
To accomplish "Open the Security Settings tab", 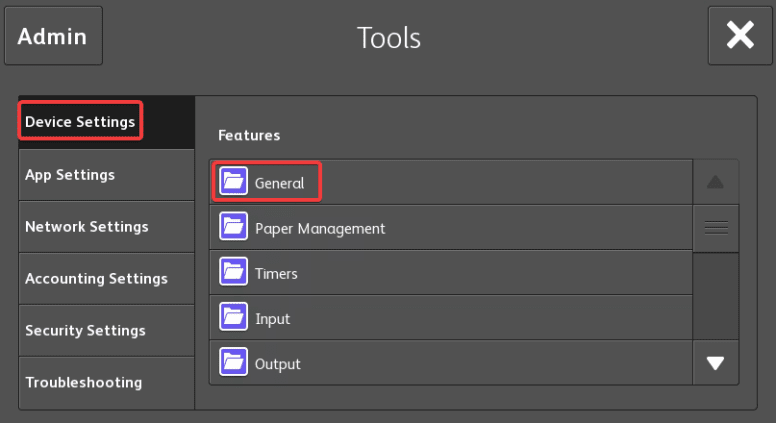I will (85, 331).
